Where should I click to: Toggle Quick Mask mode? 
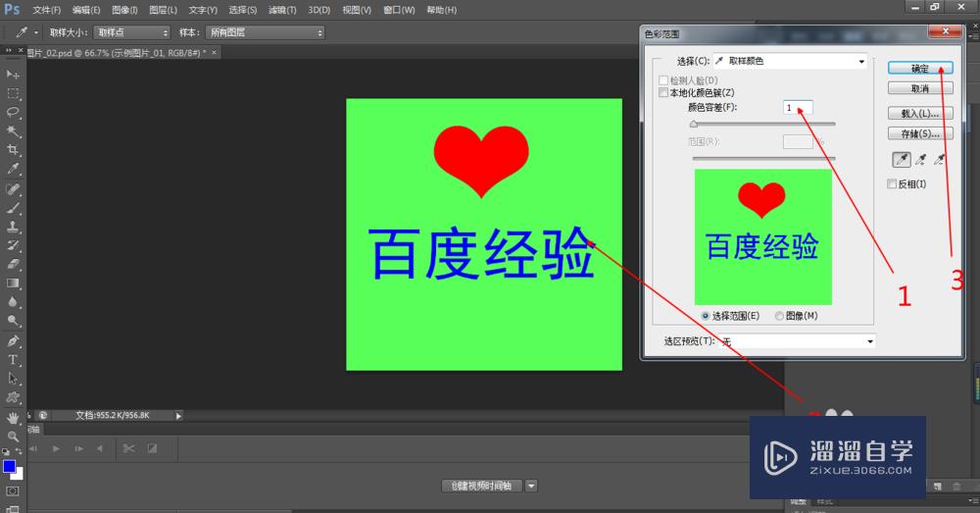13,491
